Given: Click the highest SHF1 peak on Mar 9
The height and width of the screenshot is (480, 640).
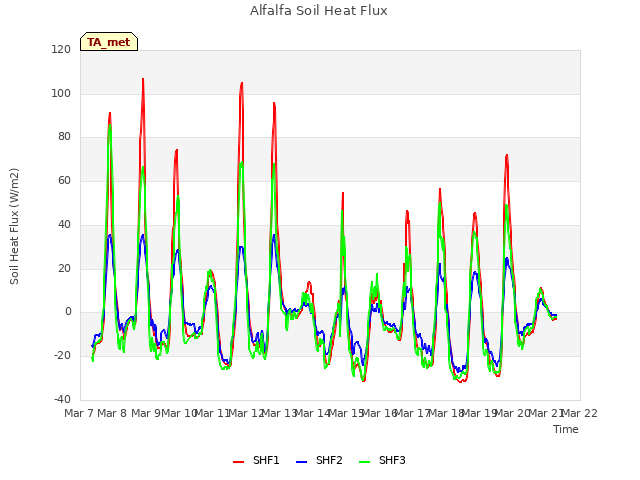Looking at the screenshot, I should (x=143, y=79).
